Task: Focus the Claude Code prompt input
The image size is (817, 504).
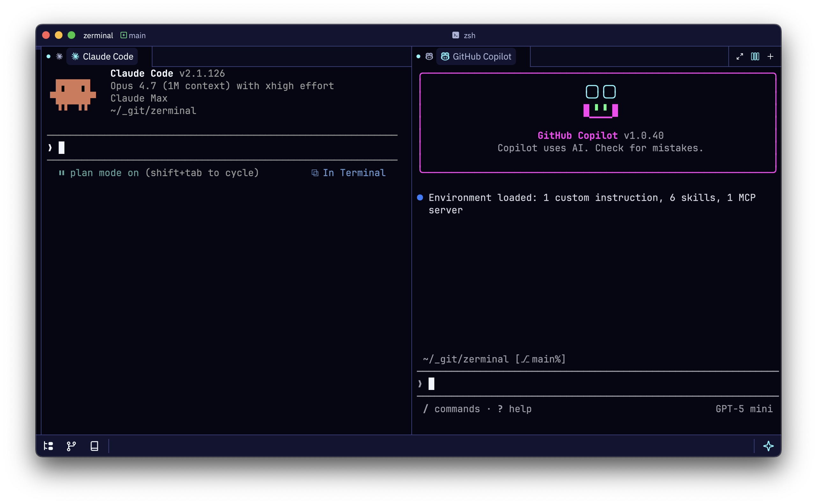Action: tap(222, 148)
